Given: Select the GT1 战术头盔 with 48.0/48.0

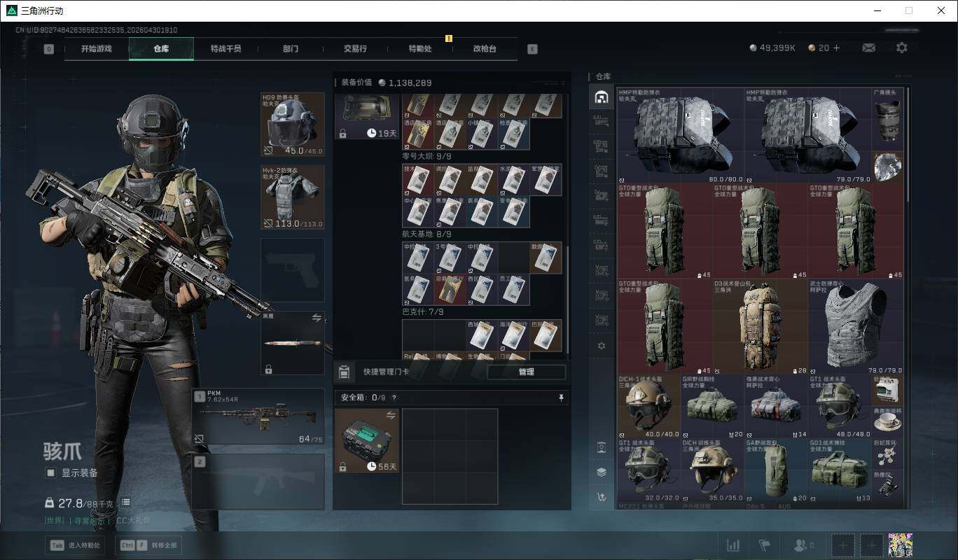Looking at the screenshot, I should (x=840, y=407).
